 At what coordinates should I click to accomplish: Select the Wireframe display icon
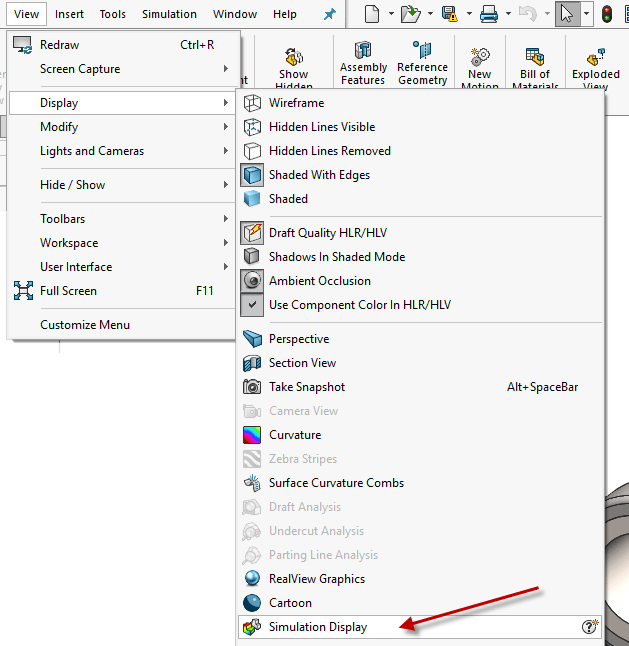click(252, 103)
